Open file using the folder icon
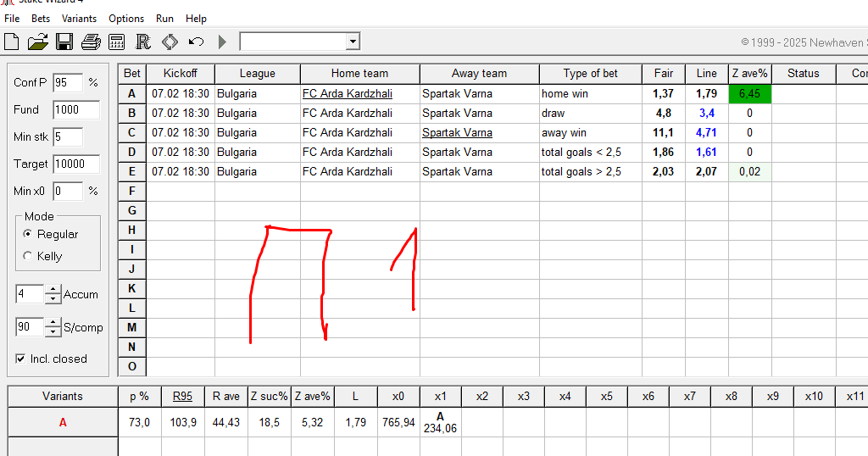This screenshot has height=456, width=868. pos(37,42)
